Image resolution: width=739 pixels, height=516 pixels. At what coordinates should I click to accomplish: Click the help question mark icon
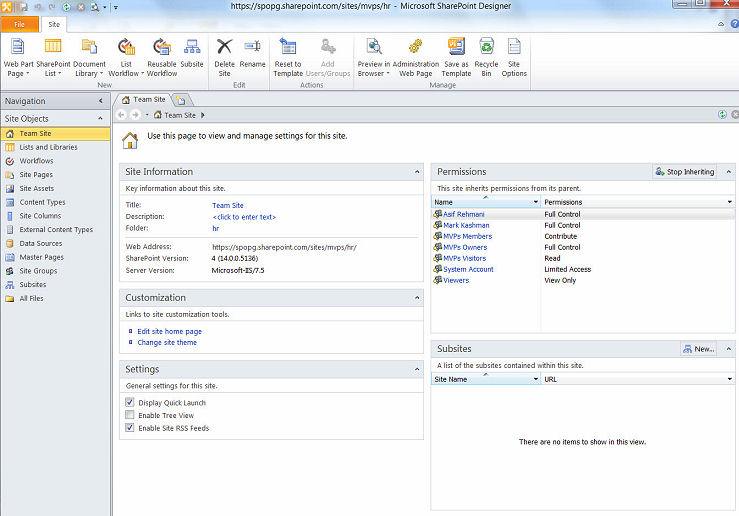click(x=735, y=24)
